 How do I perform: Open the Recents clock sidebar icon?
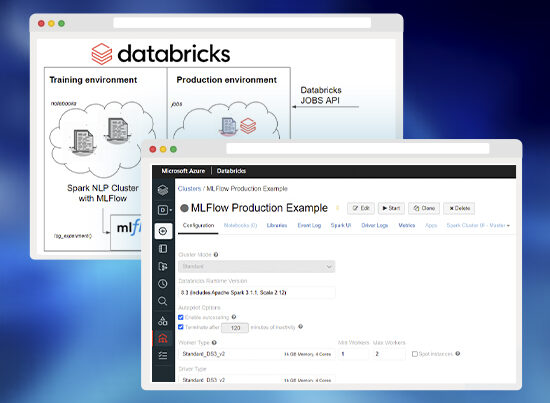pos(163,283)
